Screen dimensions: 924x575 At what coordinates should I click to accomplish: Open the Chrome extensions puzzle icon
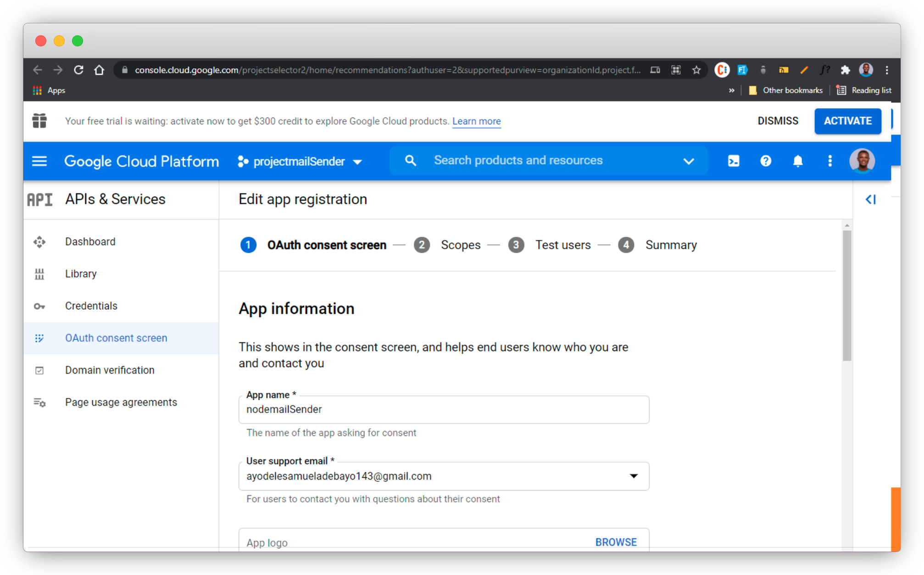coord(845,70)
